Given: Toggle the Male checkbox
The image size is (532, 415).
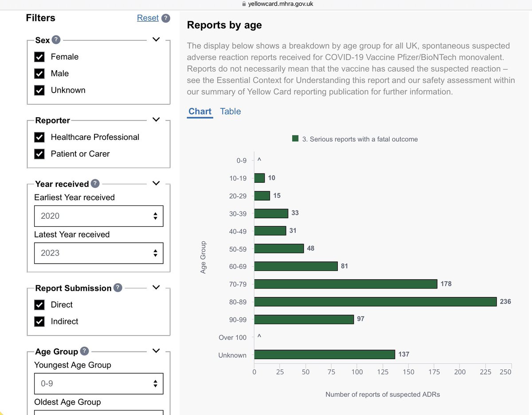Looking at the screenshot, I should coord(39,74).
